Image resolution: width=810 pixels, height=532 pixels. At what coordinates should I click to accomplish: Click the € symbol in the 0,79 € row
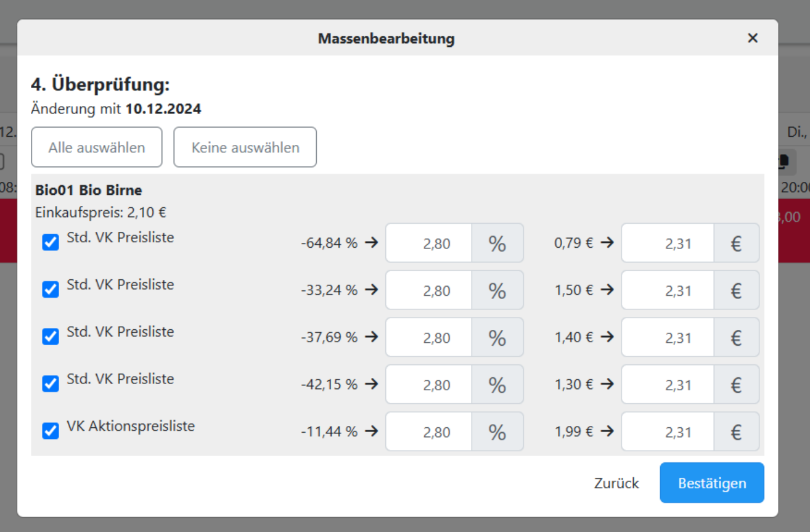[736, 243]
